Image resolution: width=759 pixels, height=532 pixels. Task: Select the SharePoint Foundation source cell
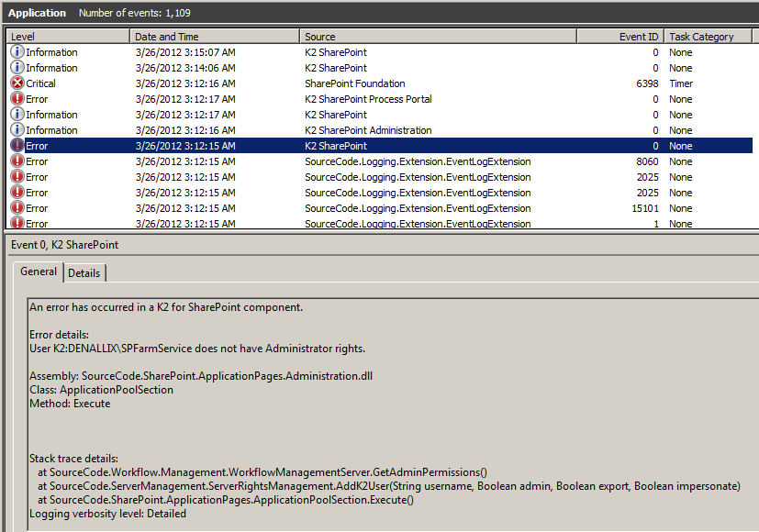[355, 83]
